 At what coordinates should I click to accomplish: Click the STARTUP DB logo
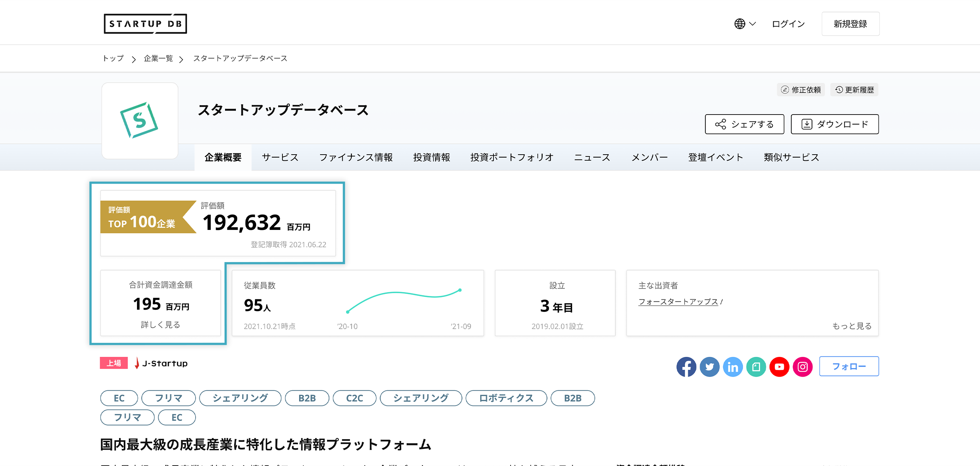(145, 23)
